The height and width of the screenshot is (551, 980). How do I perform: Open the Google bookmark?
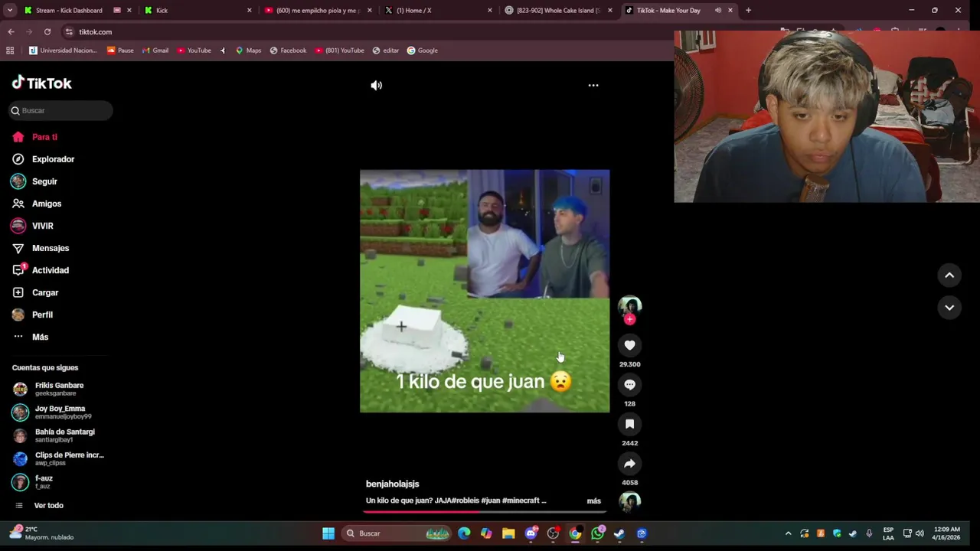coord(423,51)
